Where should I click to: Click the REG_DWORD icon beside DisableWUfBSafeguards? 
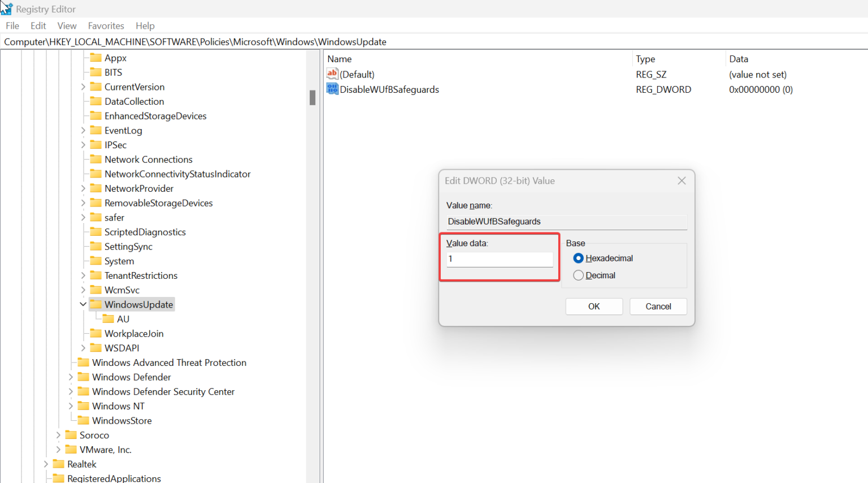click(332, 89)
